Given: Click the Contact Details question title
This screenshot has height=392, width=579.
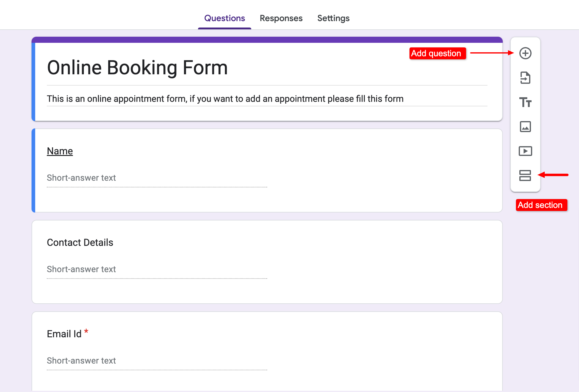Looking at the screenshot, I should [x=80, y=242].
